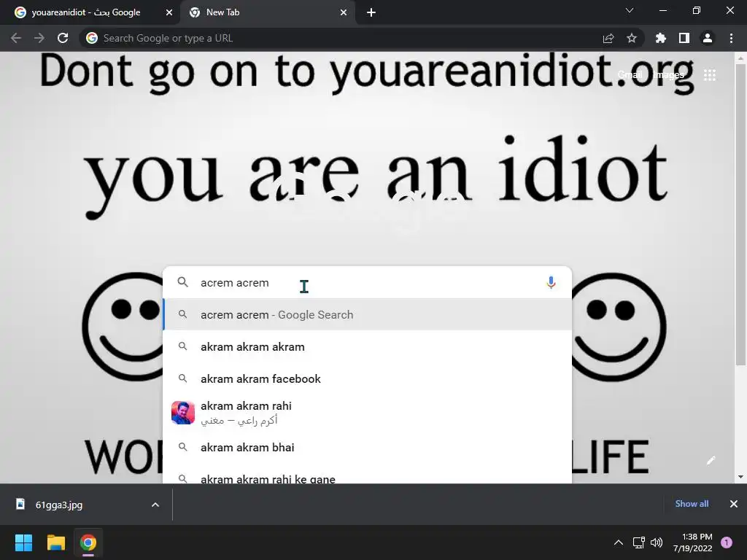Click the Google search box text
747x560 pixels.
coord(234,282)
